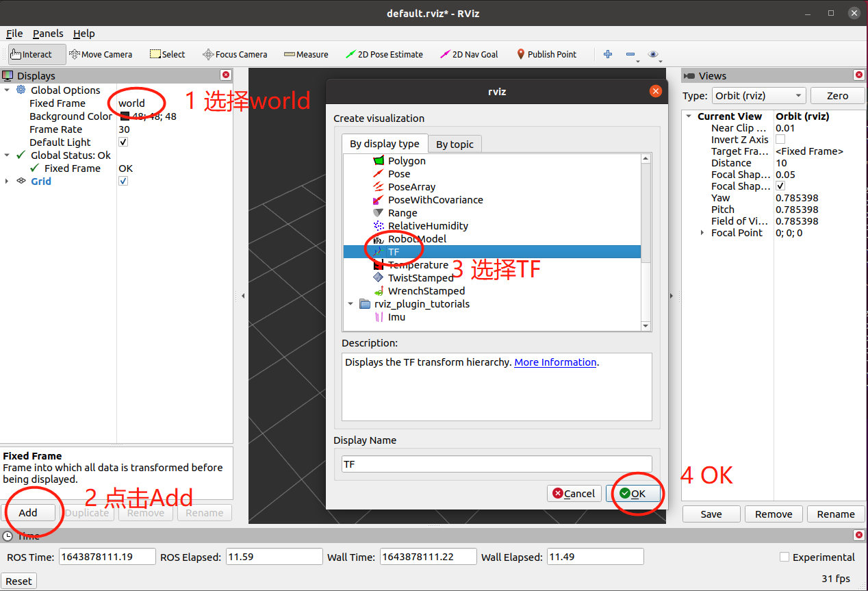Click the Reset button
This screenshot has height=591, width=868.
[18, 581]
